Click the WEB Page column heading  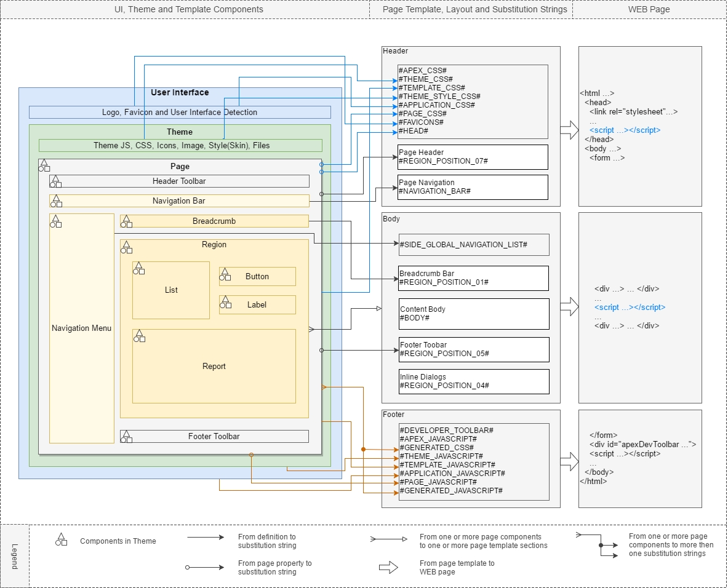click(x=649, y=9)
